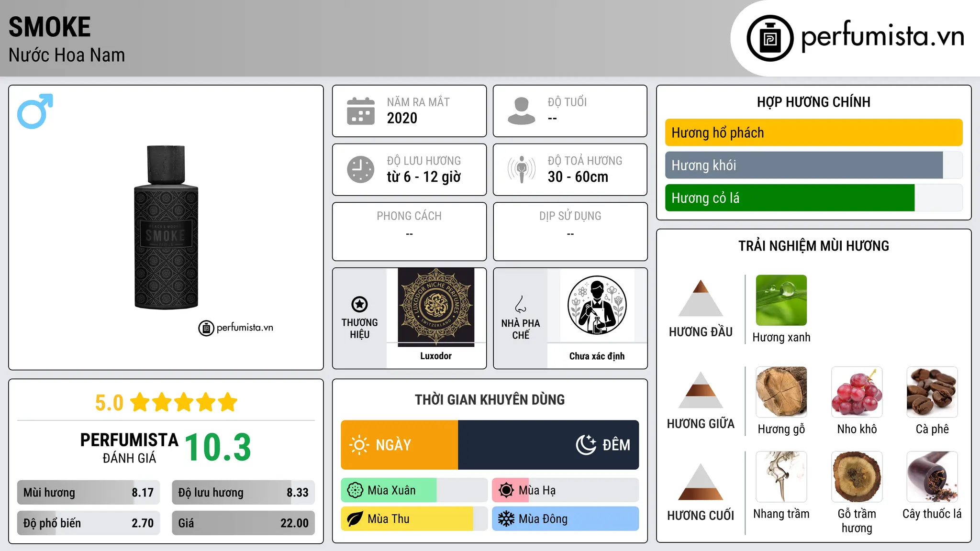Click the perfumer illustration image
980x551 pixels.
tap(597, 305)
